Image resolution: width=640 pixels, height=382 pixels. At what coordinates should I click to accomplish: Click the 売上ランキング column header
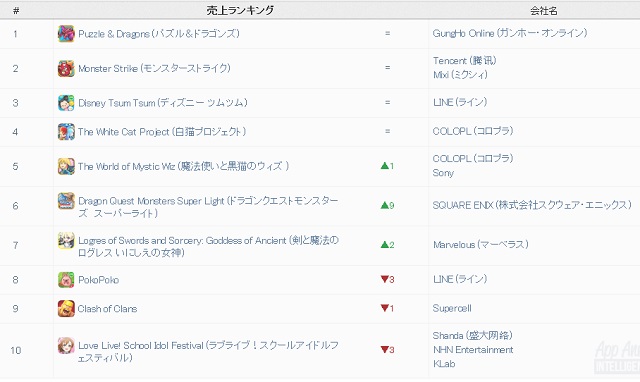click(x=240, y=10)
